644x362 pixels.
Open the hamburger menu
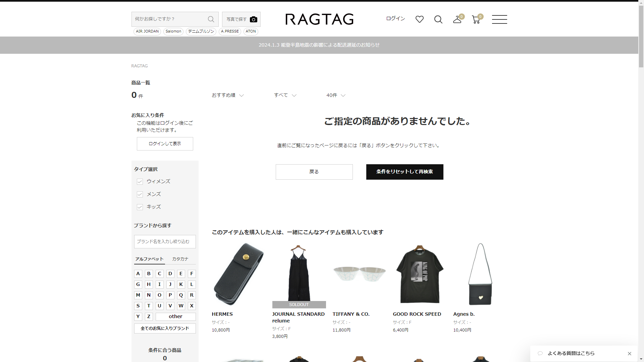(x=499, y=19)
